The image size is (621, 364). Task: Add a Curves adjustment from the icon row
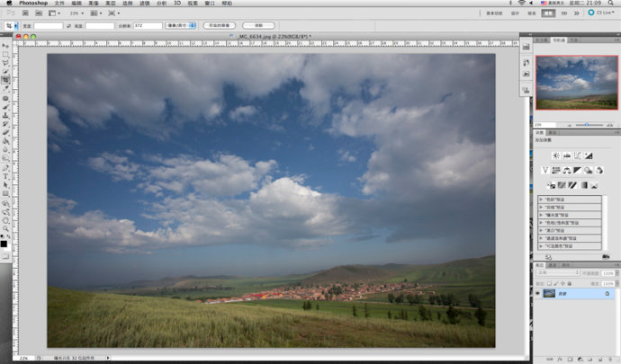point(578,155)
